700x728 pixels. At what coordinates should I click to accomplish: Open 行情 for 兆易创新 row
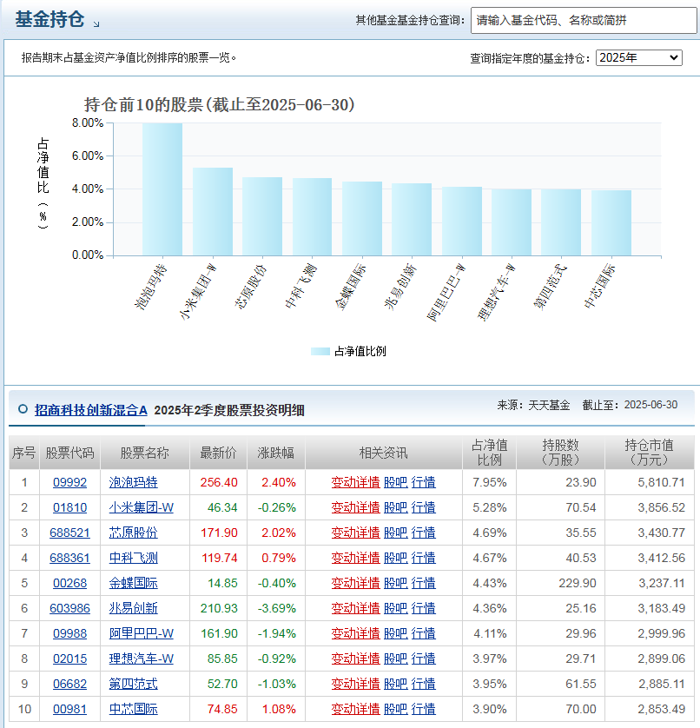423,608
